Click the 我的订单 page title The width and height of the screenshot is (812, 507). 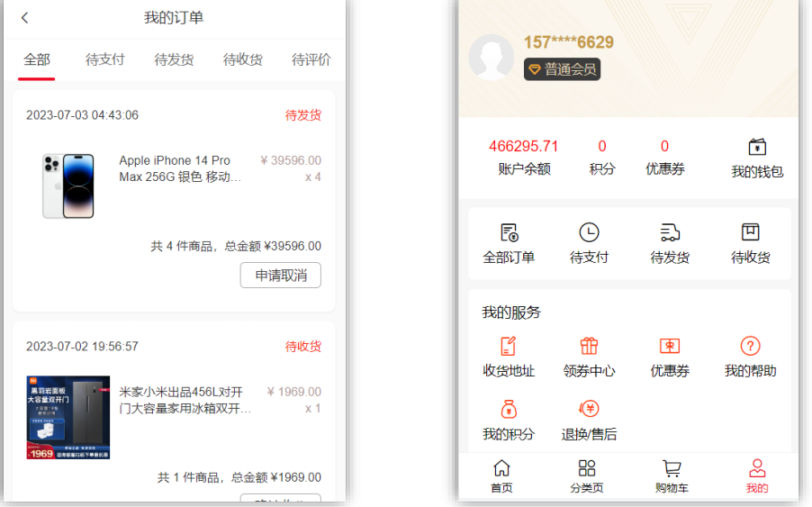tap(174, 18)
